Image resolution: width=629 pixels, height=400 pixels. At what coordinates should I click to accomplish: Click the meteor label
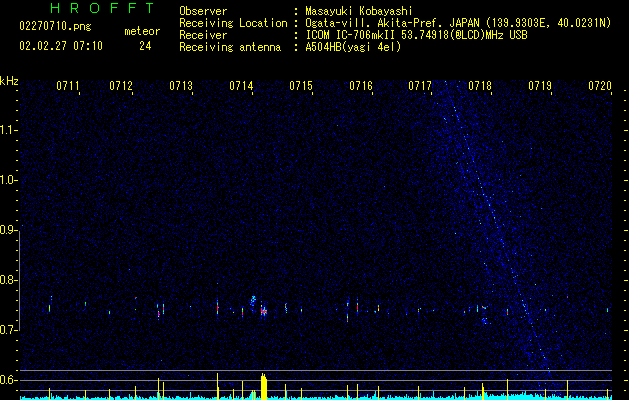pos(142,31)
